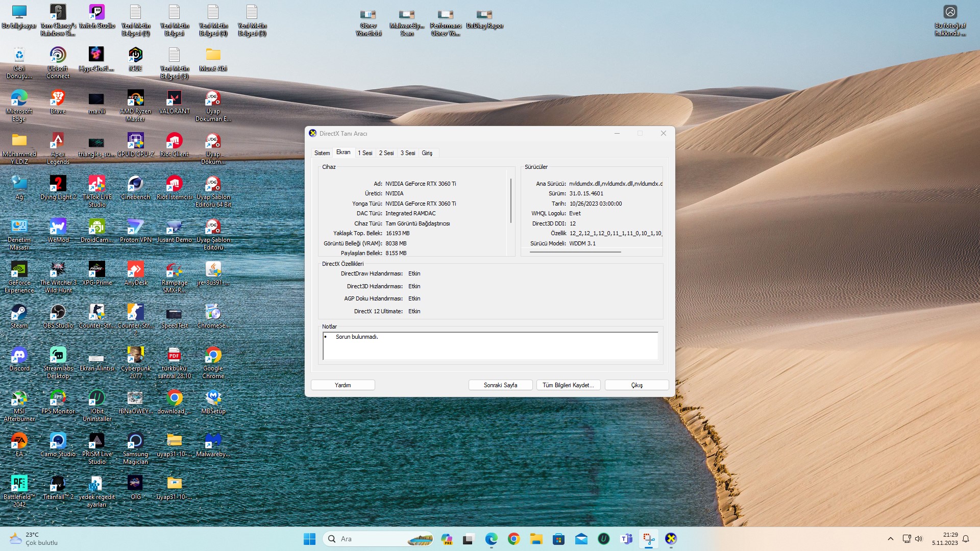Switch to the Sistem tab
This screenshot has height=551, width=980.
(x=322, y=153)
